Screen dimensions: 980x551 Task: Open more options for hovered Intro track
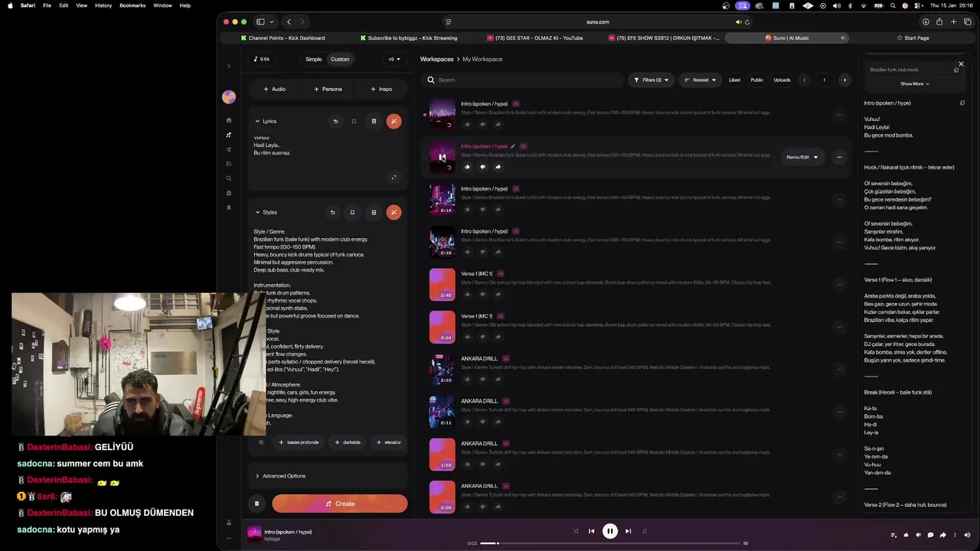[839, 157]
